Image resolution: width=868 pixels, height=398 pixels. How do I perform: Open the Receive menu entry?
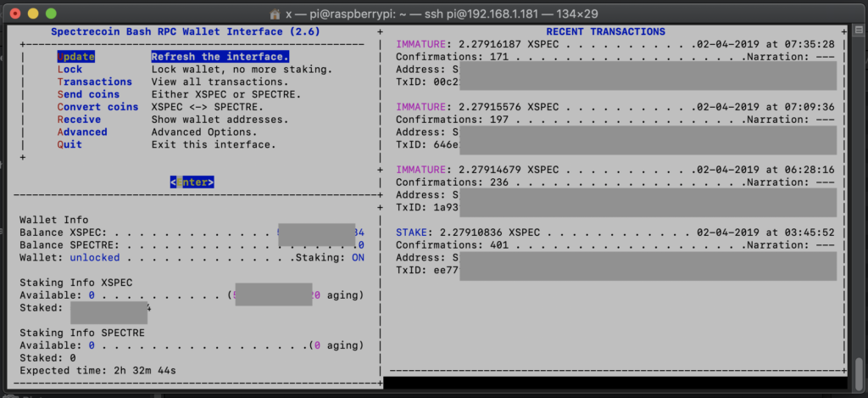(79, 120)
